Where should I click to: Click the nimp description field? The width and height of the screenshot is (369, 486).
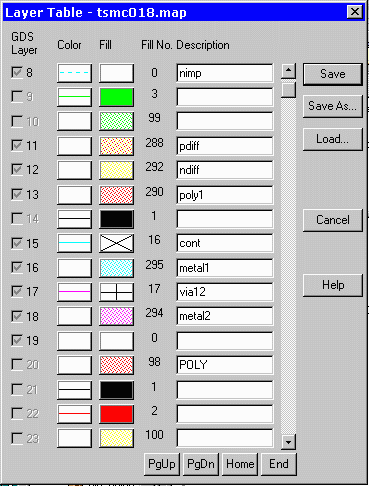click(225, 73)
